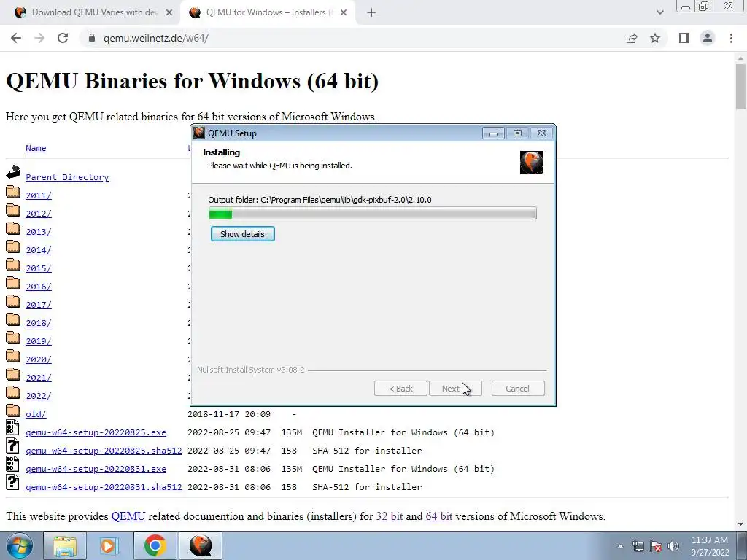Expand Chrome tab search chevron
Image resolution: width=747 pixels, height=560 pixels.
(x=659, y=12)
